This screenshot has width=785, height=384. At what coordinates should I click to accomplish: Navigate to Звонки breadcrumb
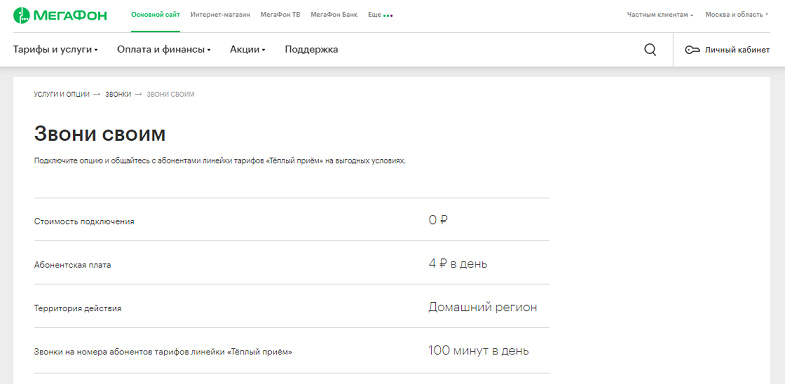[x=118, y=95]
